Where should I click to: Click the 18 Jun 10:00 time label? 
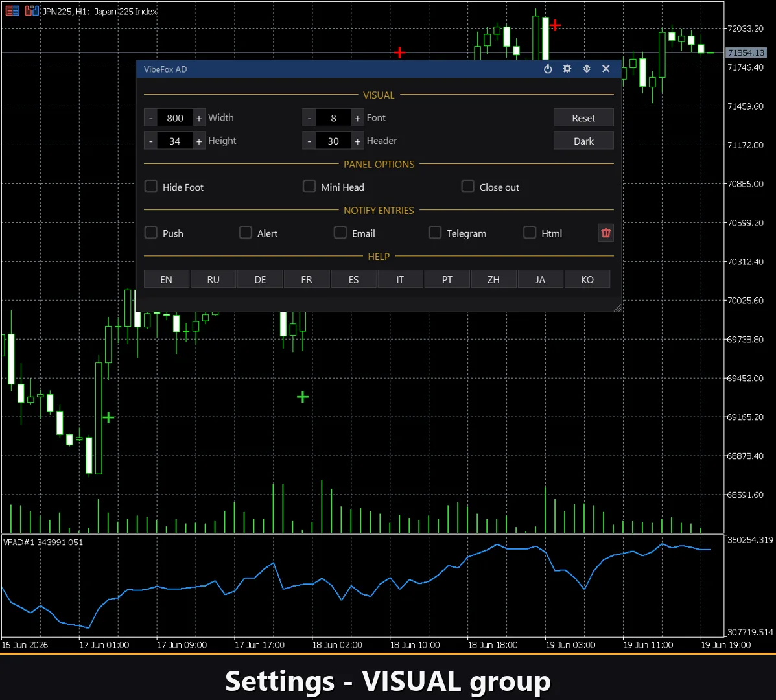click(415, 645)
